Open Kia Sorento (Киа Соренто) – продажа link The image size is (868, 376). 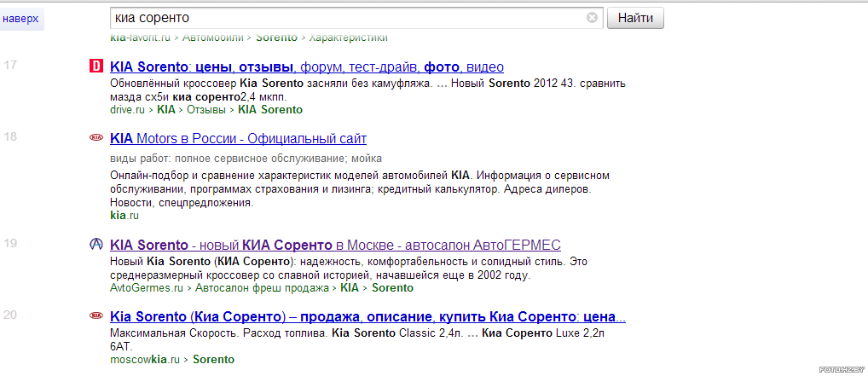coord(367,317)
